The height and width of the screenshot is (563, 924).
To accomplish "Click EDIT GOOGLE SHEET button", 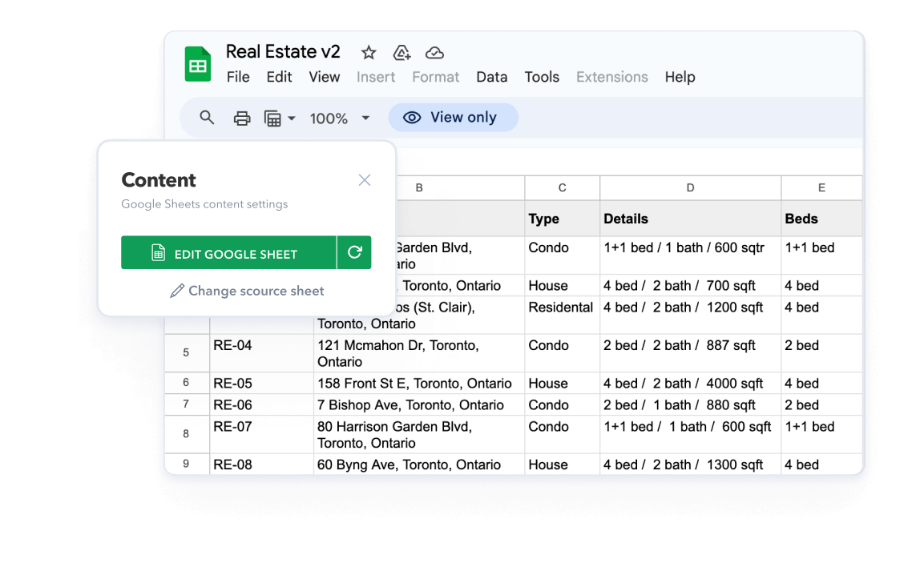I will tap(228, 252).
